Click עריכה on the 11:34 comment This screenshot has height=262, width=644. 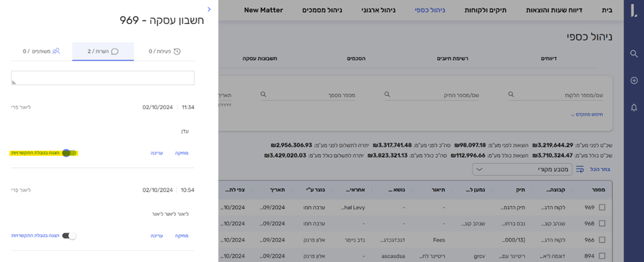157,153
